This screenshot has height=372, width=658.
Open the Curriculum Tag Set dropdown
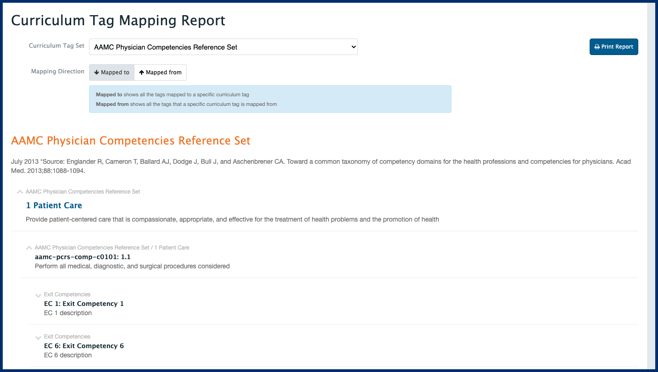pos(223,47)
